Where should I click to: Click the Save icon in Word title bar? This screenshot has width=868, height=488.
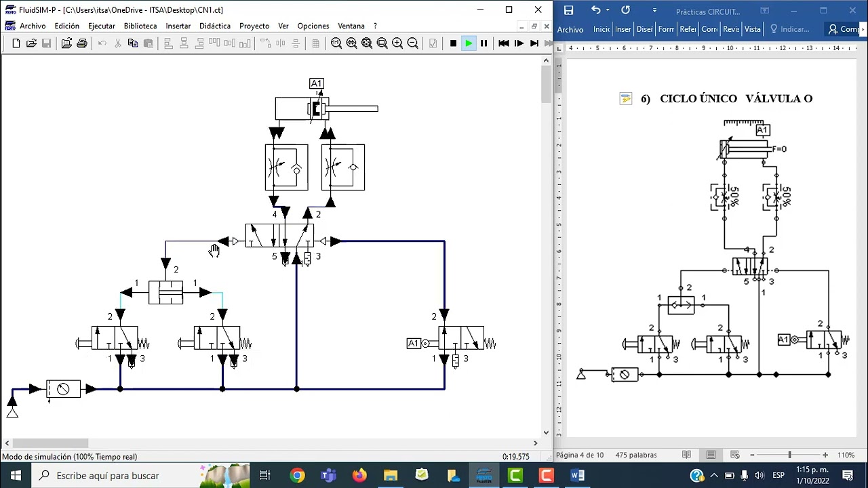tap(568, 10)
